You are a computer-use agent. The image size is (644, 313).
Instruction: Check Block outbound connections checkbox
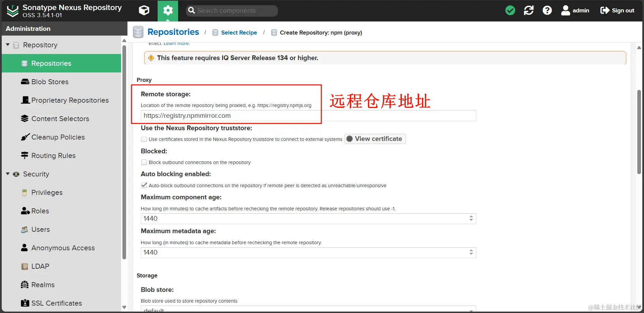pos(144,162)
